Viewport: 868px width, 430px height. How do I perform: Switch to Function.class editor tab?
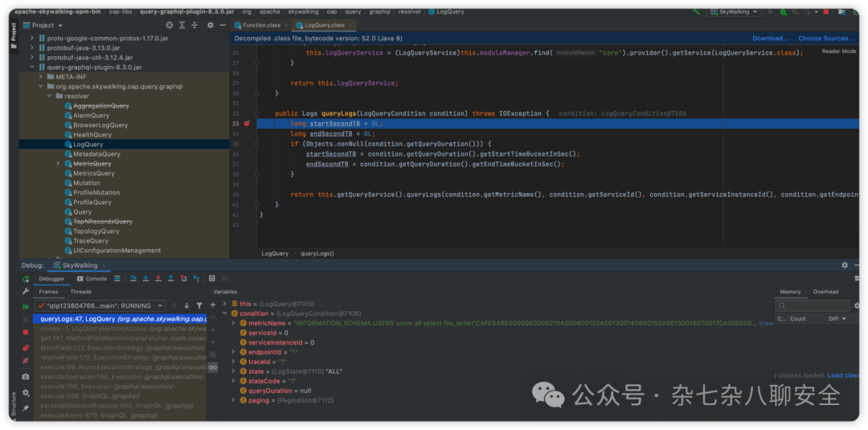click(261, 25)
